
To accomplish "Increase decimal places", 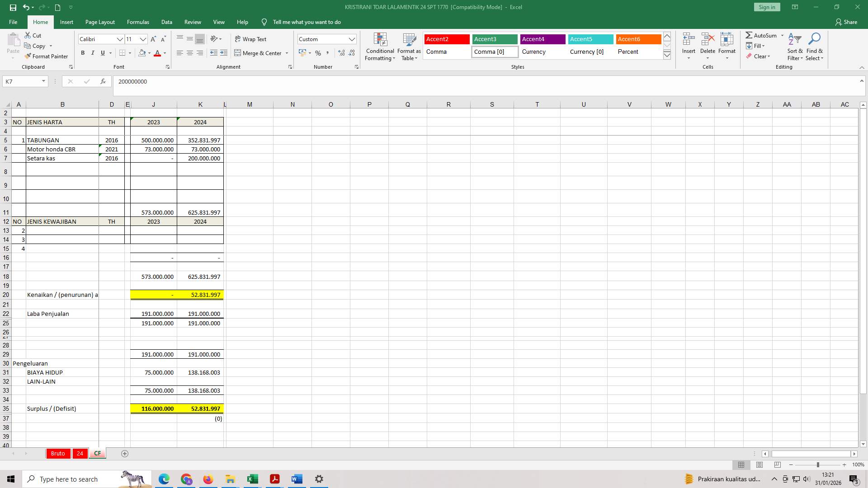I will point(341,53).
